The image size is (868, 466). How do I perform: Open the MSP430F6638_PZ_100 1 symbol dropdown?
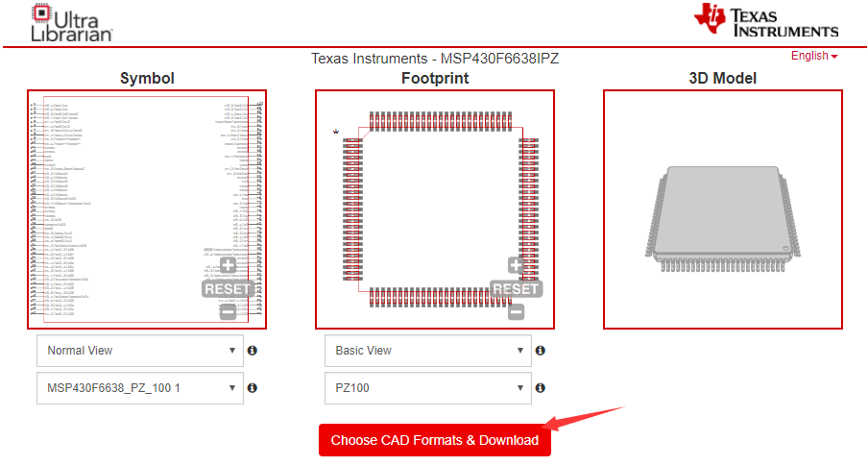pyautogui.click(x=140, y=388)
